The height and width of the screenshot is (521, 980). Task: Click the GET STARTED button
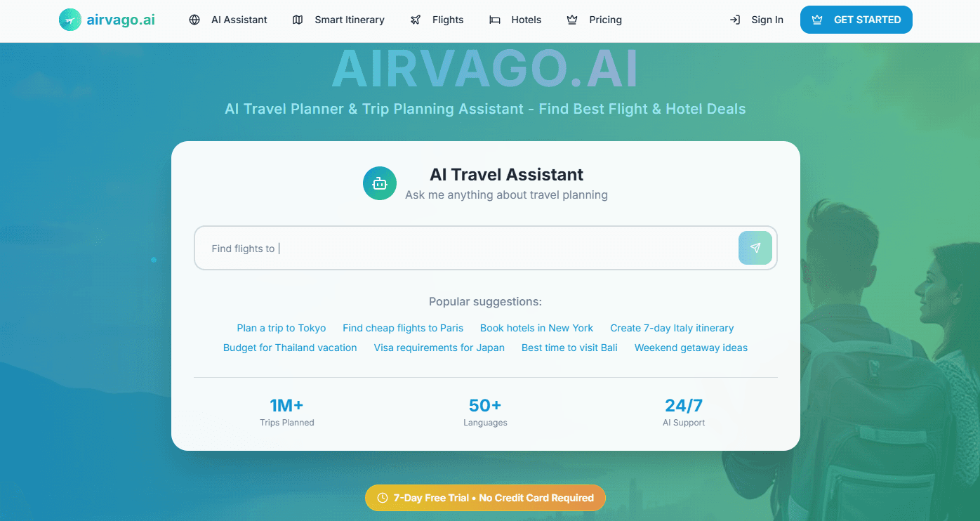856,20
